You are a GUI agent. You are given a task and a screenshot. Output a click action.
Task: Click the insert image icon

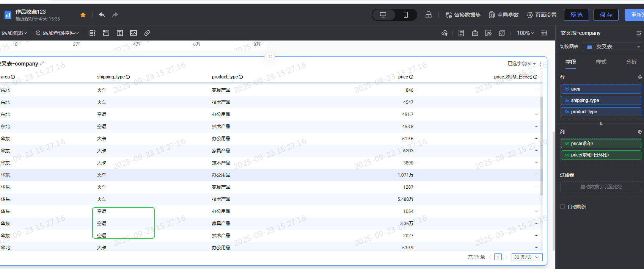(134, 33)
